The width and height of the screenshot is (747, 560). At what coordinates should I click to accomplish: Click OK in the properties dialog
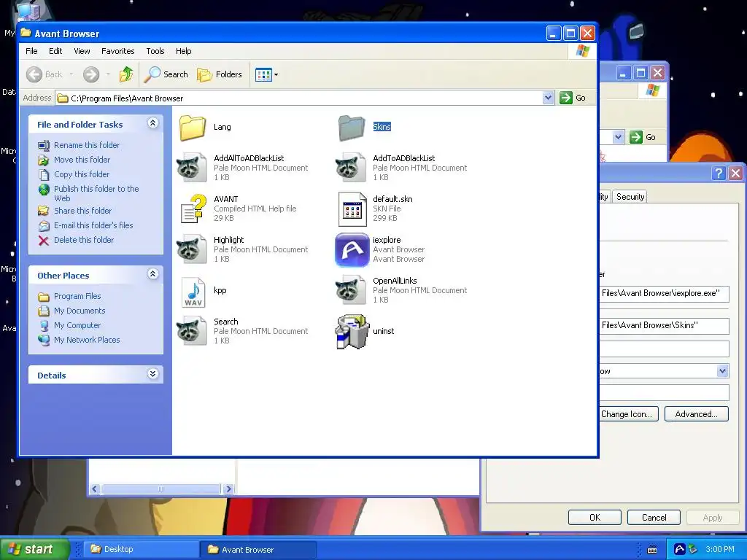click(595, 518)
